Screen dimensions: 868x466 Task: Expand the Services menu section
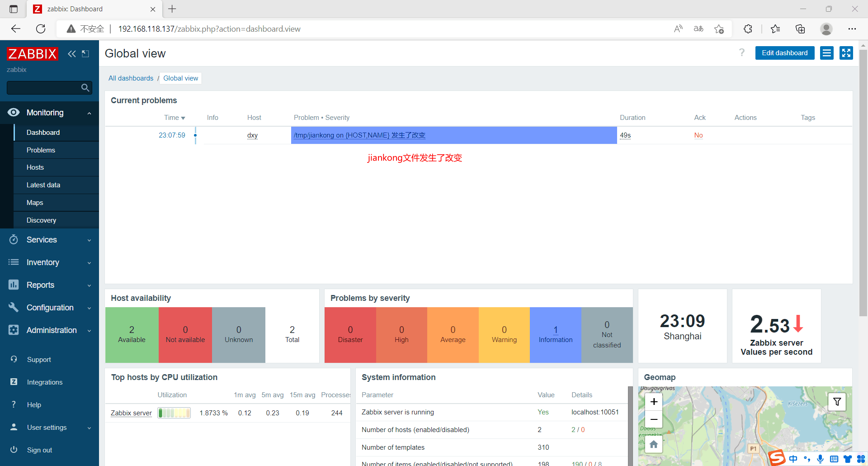click(x=49, y=240)
